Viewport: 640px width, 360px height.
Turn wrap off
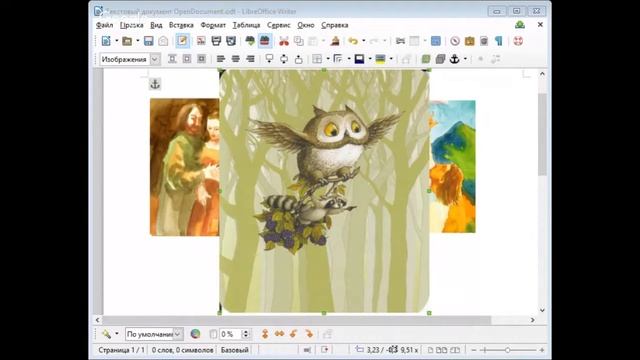[x=172, y=59]
